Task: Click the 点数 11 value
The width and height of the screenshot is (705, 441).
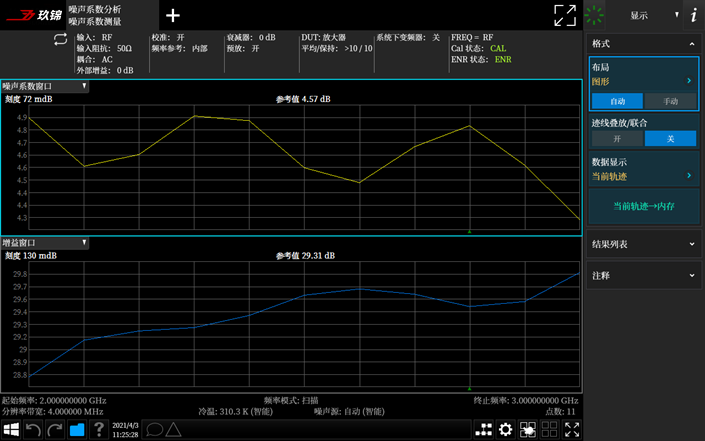Action: 560,412
